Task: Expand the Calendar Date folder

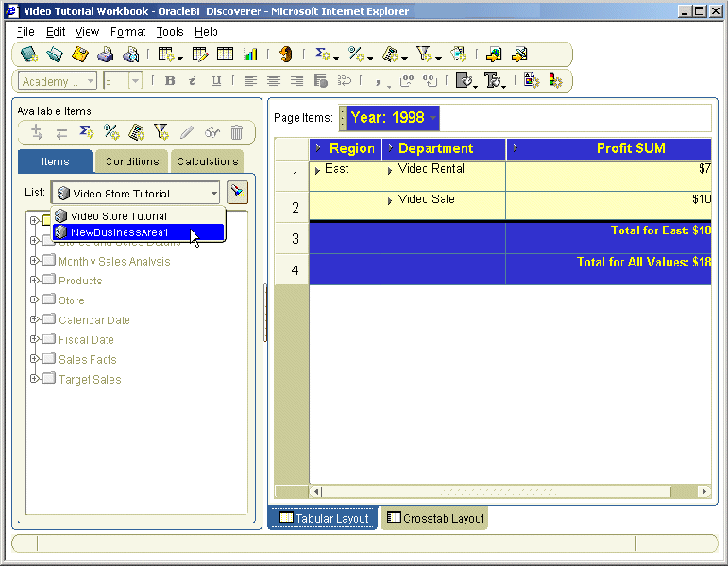Action: pyautogui.click(x=34, y=319)
